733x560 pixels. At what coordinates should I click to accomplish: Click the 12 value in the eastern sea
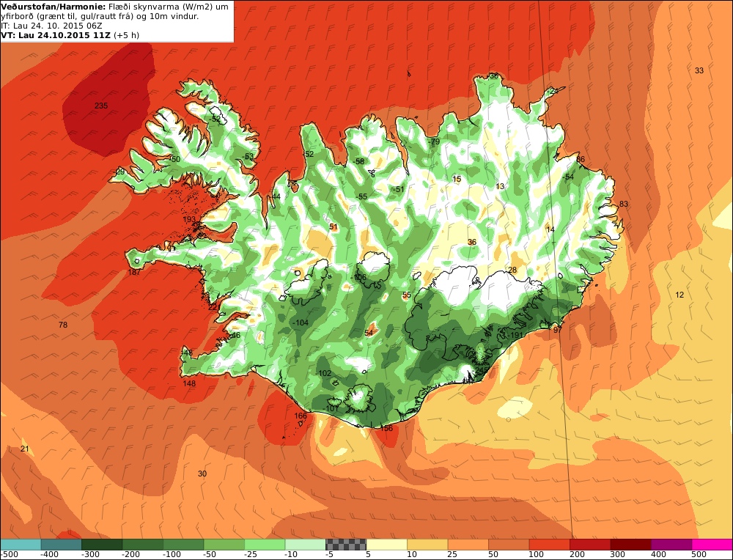click(679, 295)
